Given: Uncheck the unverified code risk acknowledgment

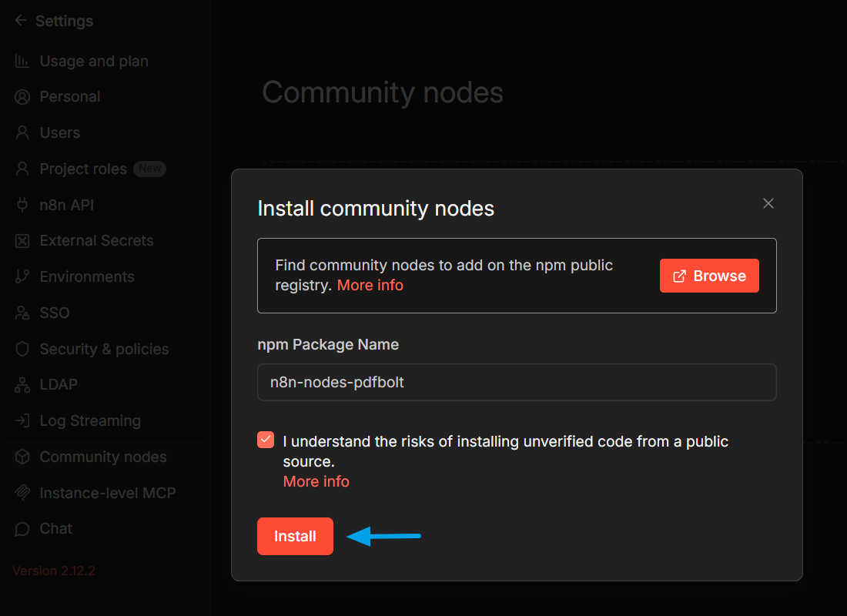Looking at the screenshot, I should 265,440.
